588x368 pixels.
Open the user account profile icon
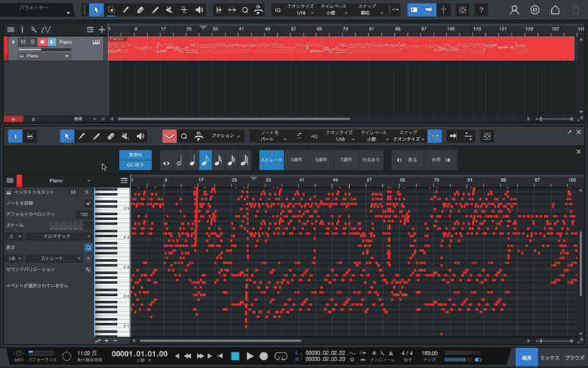[x=514, y=10]
